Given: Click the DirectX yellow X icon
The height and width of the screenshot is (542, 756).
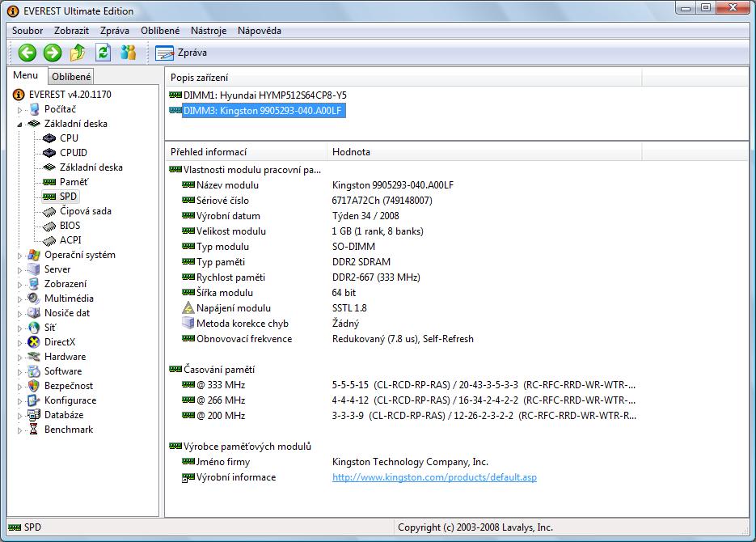Looking at the screenshot, I should tap(34, 342).
